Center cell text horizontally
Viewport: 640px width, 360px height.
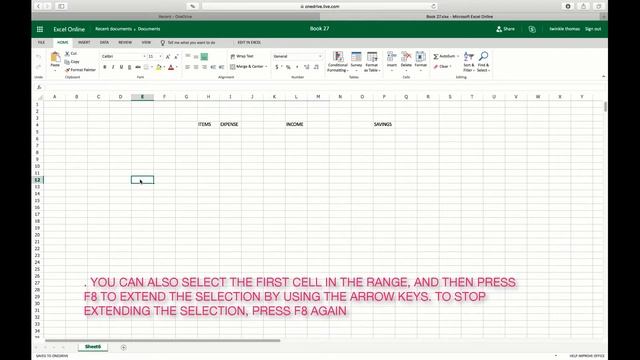[x=196, y=67]
